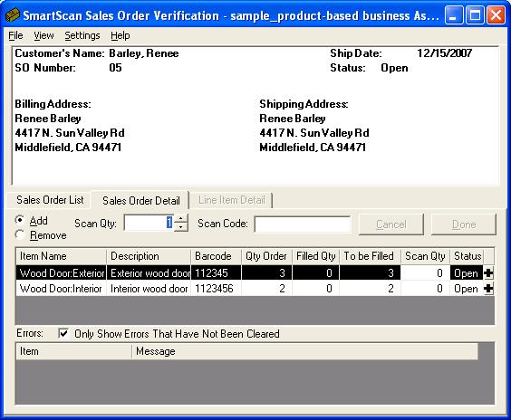Viewport: 511px width, 420px height.
Task: Click the Done button
Action: 464,224
